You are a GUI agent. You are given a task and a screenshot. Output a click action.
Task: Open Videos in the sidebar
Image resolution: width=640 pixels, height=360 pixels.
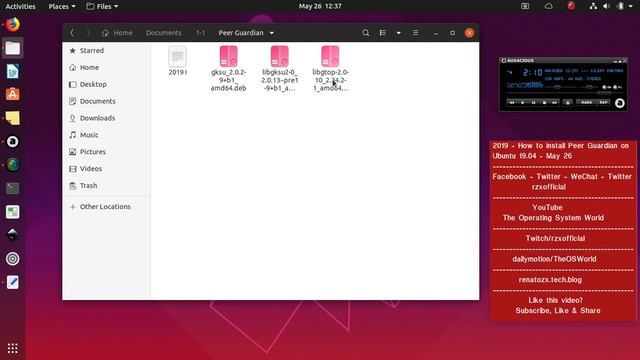click(106, 169)
